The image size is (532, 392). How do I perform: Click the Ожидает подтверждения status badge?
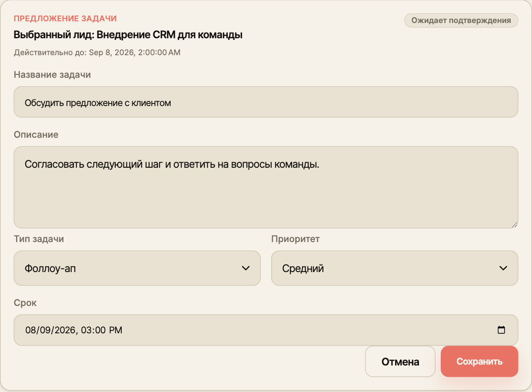coord(461,20)
